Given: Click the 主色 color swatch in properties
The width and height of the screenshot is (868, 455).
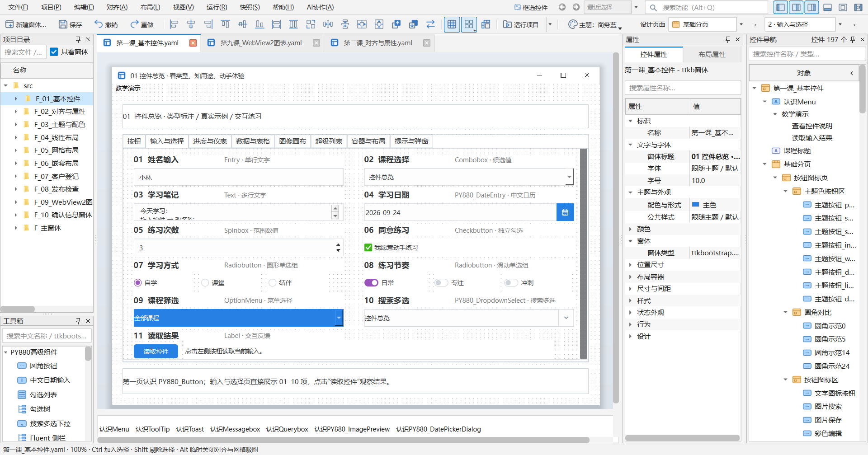Looking at the screenshot, I should point(696,205).
